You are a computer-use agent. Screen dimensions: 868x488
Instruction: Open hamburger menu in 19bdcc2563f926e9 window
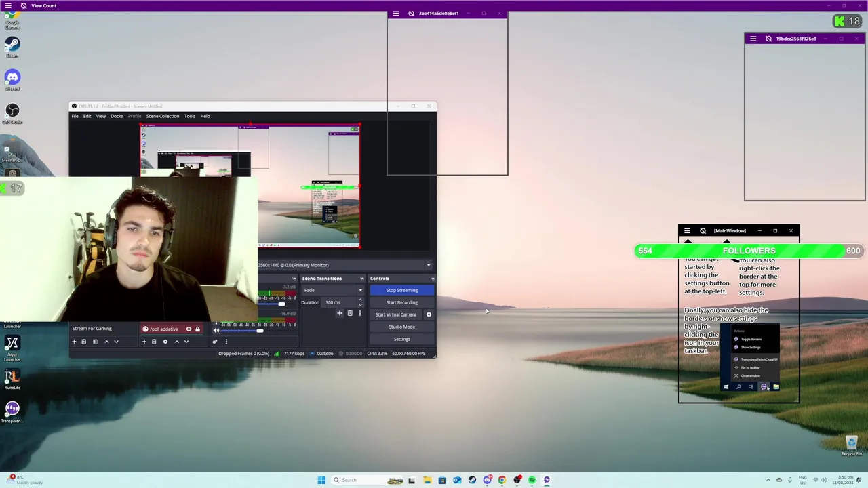tap(753, 39)
